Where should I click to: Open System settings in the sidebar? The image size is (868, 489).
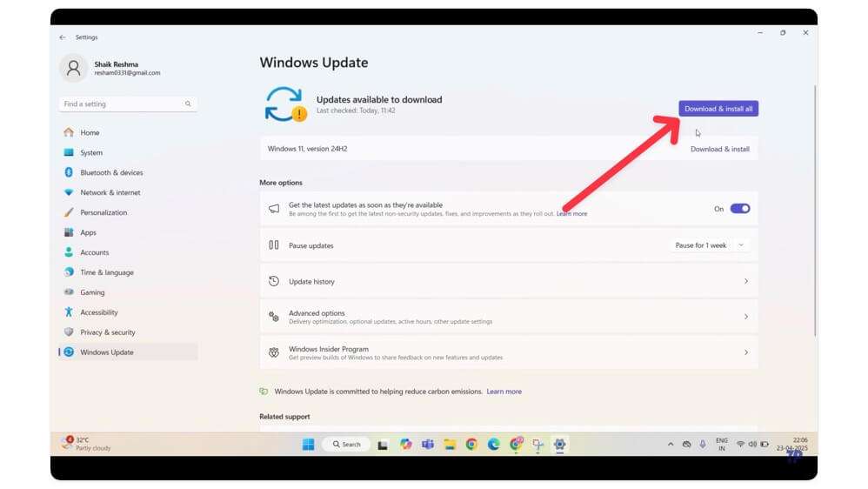tap(128, 153)
